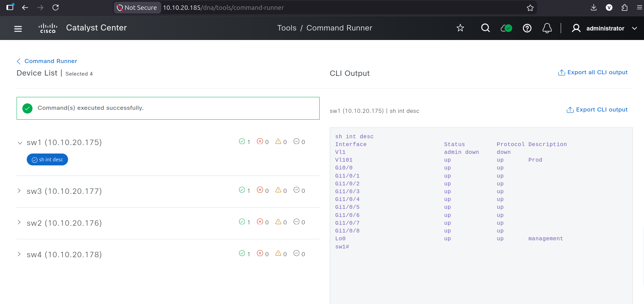This screenshot has width=644, height=304.
Task: Click the Not Secure site info badge
Action: [137, 7]
